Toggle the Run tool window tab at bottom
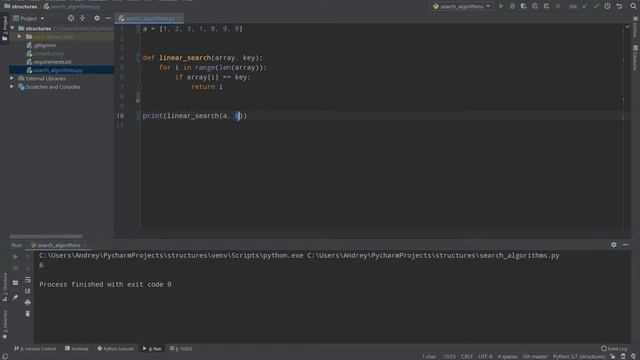 click(x=152, y=349)
